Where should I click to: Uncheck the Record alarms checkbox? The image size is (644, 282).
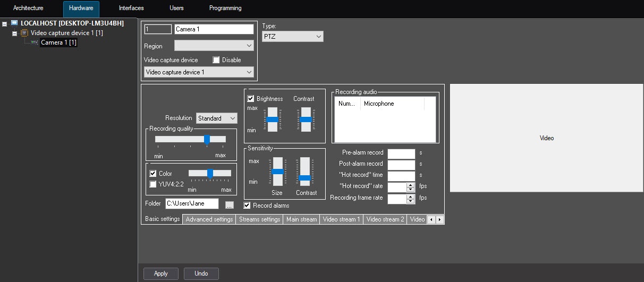[247, 206]
